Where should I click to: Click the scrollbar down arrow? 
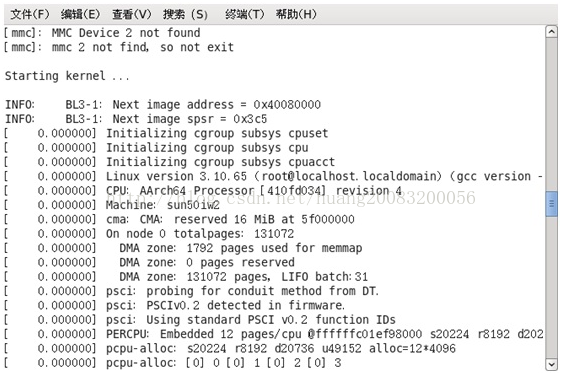551,364
